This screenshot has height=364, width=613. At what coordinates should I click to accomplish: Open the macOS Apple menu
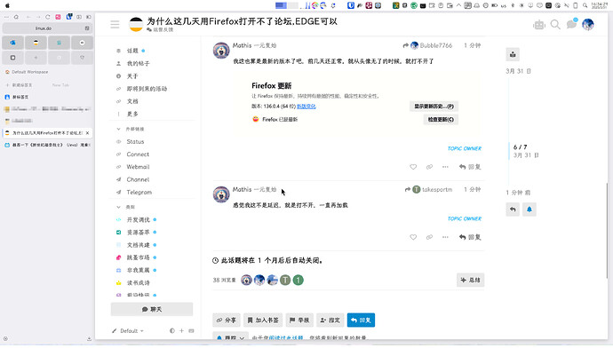pos(7,5)
